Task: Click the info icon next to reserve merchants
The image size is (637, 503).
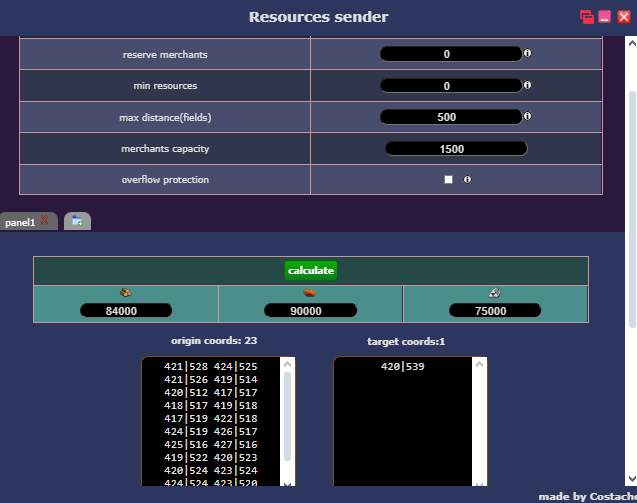Action: [527, 53]
